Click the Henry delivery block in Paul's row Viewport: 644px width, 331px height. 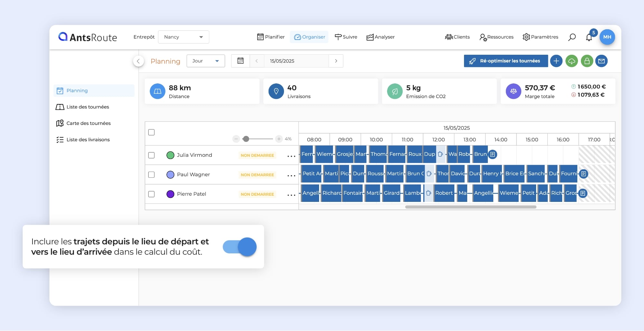(492, 174)
